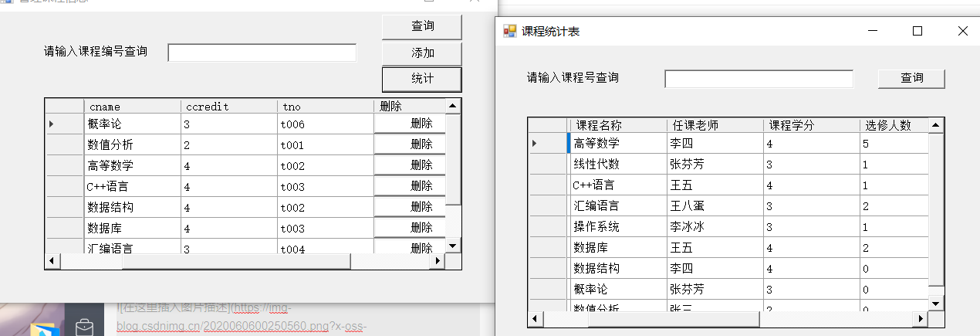Click right arrow of 课程统计表 grid's horizontal scrollbar
Screen dimensions: 980x336
921,318
